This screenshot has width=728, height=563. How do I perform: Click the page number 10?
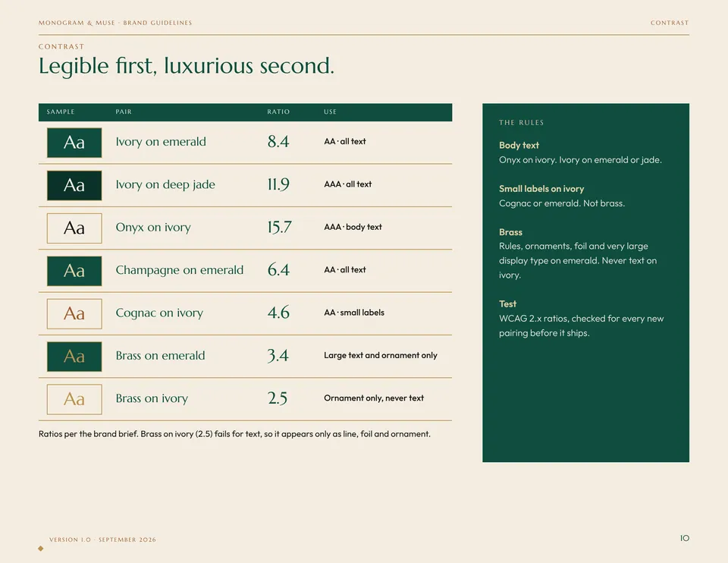(x=684, y=538)
